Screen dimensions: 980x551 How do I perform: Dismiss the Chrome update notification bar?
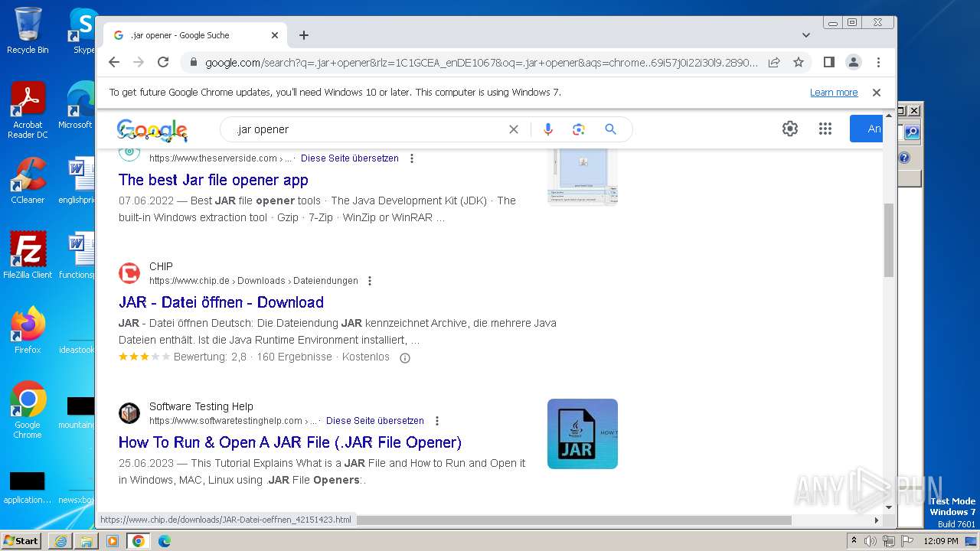pos(877,93)
